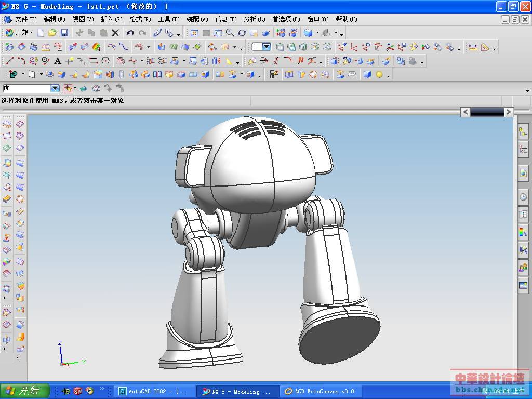Click the yellow sphere primitive icon
Screen dimensions: 532x399
(x=379, y=74)
